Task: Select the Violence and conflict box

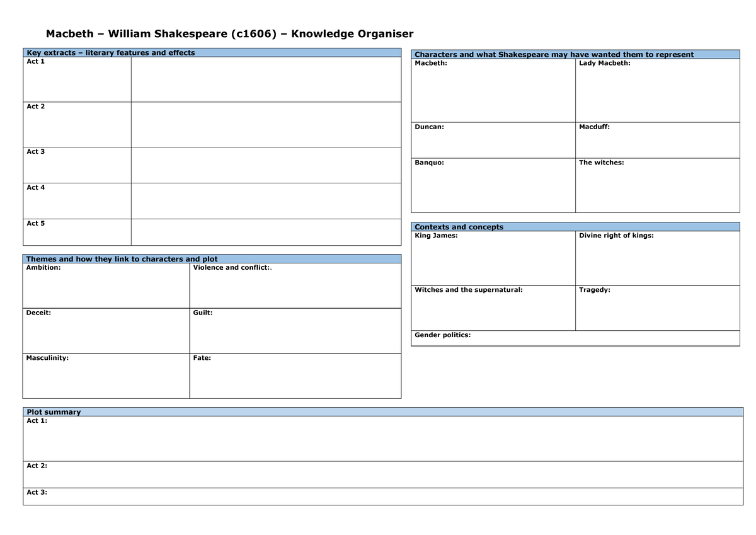Action: [x=295, y=285]
